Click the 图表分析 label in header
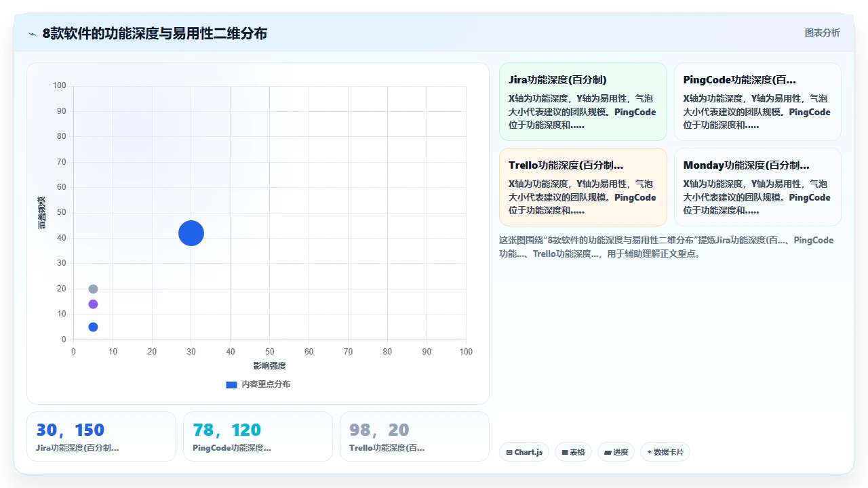 tap(822, 33)
